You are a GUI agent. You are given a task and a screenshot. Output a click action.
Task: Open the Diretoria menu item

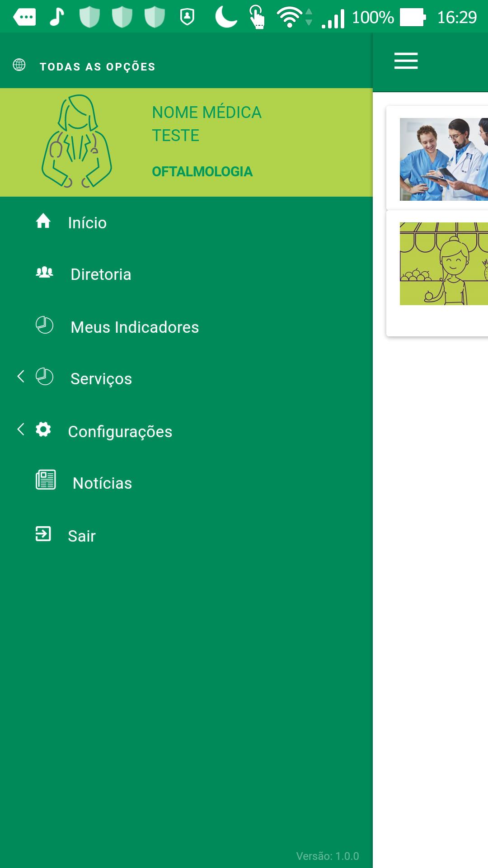pyautogui.click(x=186, y=274)
